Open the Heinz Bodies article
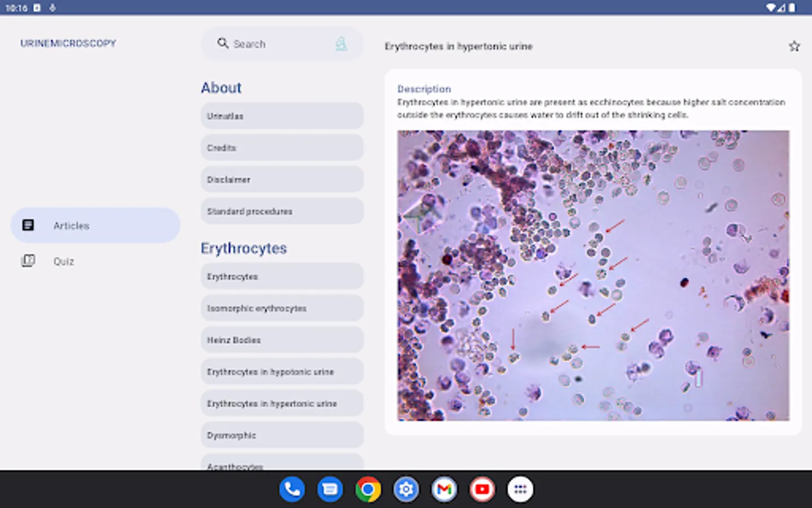Screen dimensions: 812x508 282,340
